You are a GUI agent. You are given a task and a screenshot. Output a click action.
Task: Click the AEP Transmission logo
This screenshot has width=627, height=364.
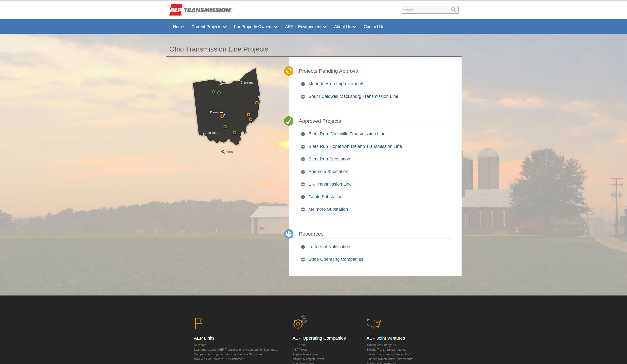tap(201, 10)
